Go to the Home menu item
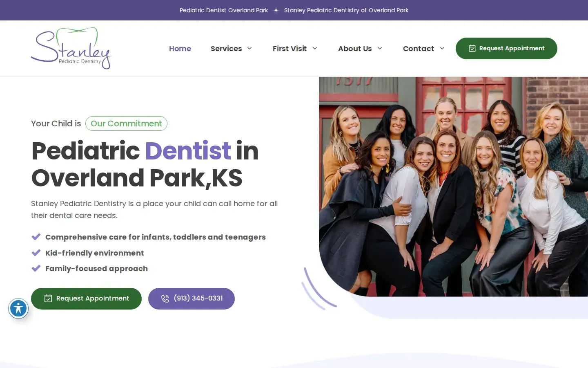The image size is (588, 368). 180,48
